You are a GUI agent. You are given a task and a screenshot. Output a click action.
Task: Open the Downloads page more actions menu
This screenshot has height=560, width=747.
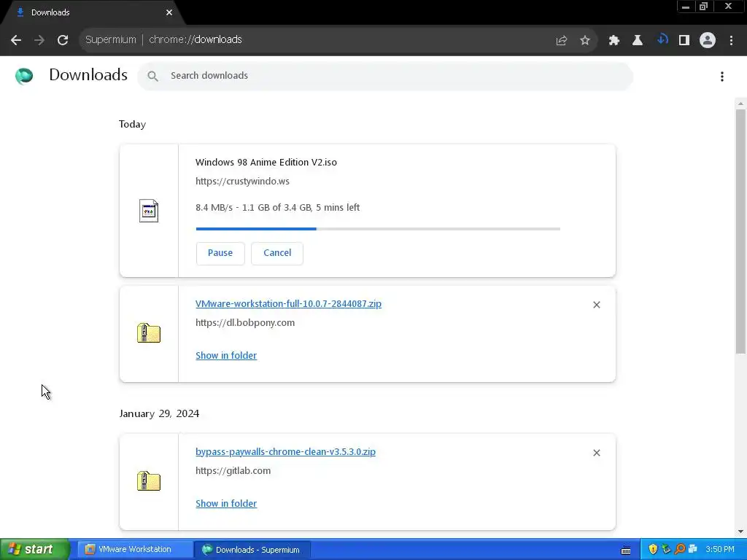(722, 76)
